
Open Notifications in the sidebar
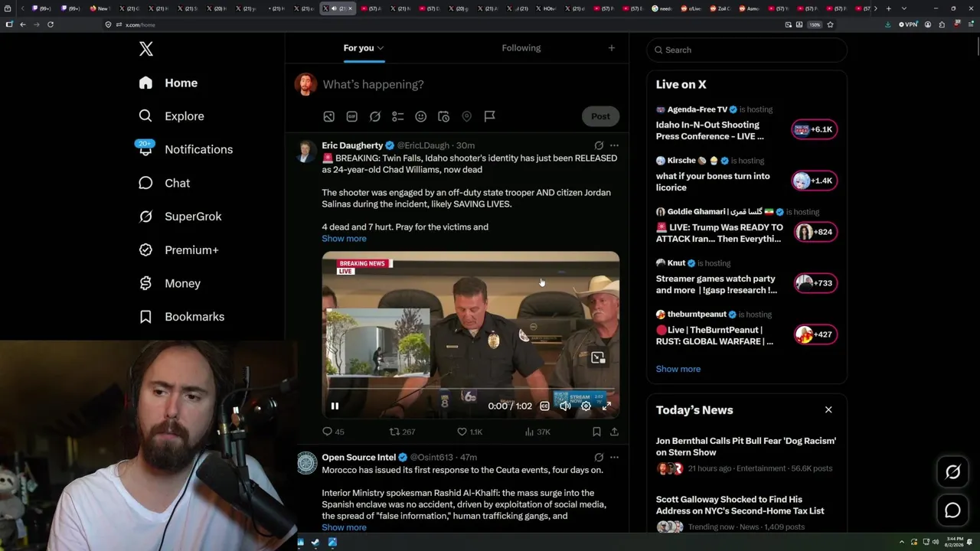tap(185, 149)
